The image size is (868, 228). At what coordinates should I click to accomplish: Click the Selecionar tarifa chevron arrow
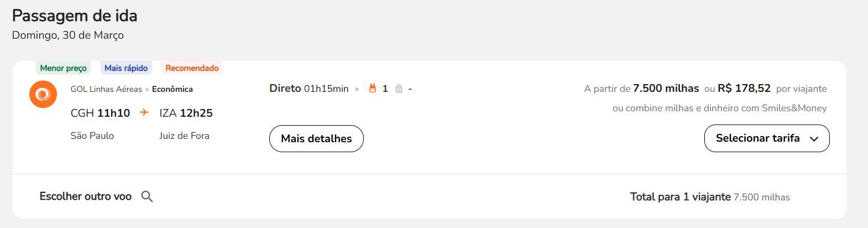814,139
